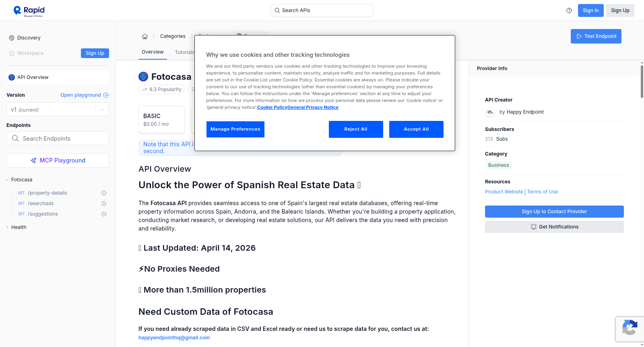Click the 9.3 Popularity badge
This screenshot has height=347, width=644.
[161, 89]
